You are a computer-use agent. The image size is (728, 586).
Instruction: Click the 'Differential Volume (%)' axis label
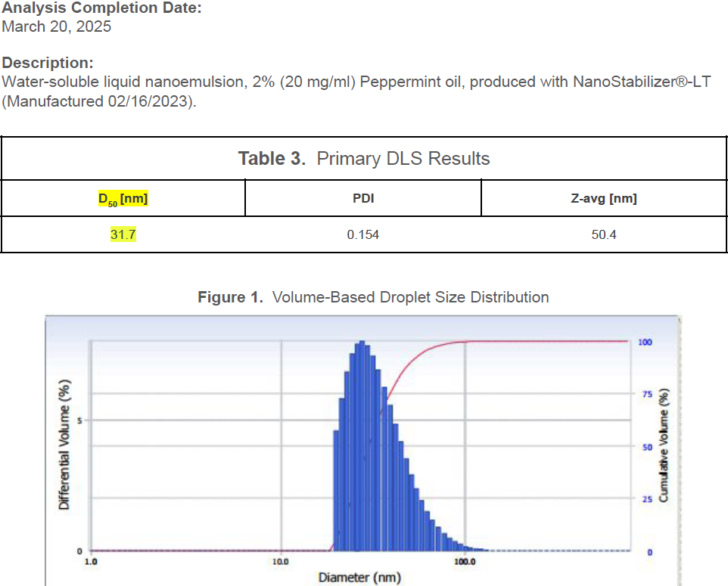coord(64,445)
